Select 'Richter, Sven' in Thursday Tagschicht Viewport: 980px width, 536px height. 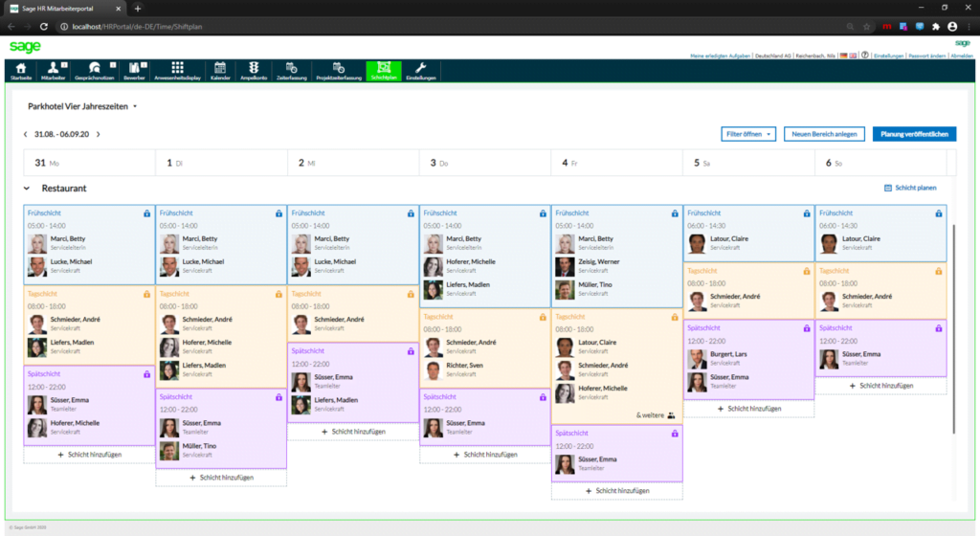click(x=464, y=366)
